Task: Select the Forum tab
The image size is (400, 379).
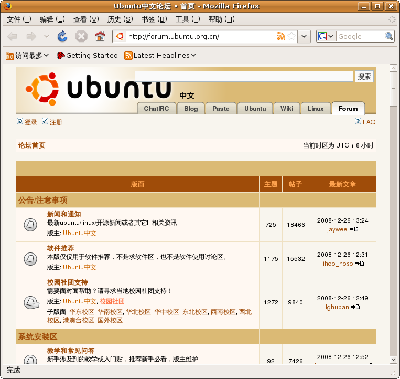Action: pyautogui.click(x=348, y=109)
